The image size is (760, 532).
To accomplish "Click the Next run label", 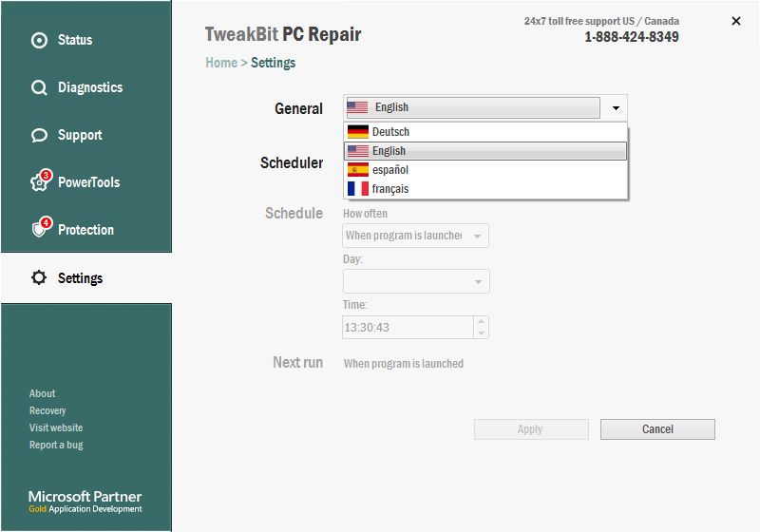I will 297,362.
